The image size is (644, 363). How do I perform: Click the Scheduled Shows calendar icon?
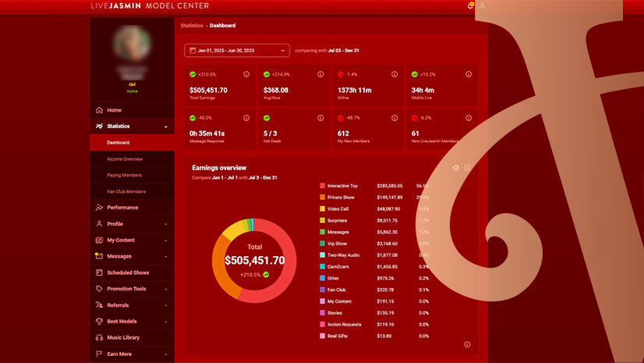click(99, 272)
